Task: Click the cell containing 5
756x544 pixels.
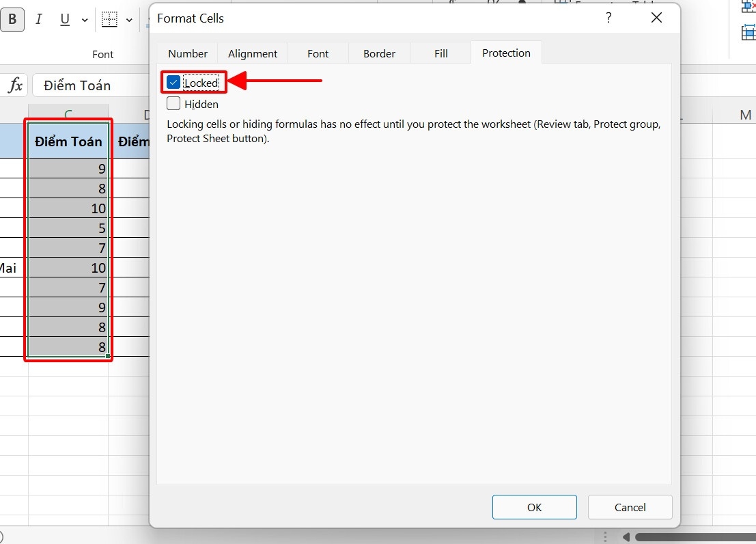Action: [x=68, y=228]
